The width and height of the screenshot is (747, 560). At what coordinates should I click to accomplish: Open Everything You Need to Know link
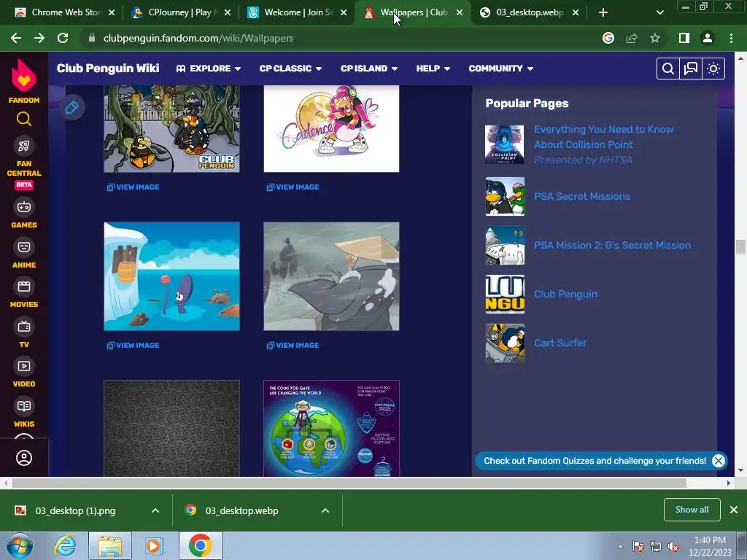[603, 136]
